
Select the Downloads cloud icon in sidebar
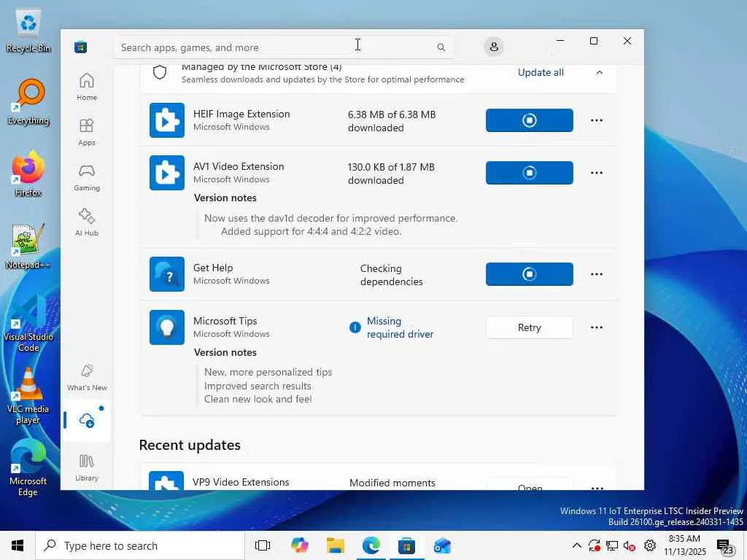tap(87, 421)
